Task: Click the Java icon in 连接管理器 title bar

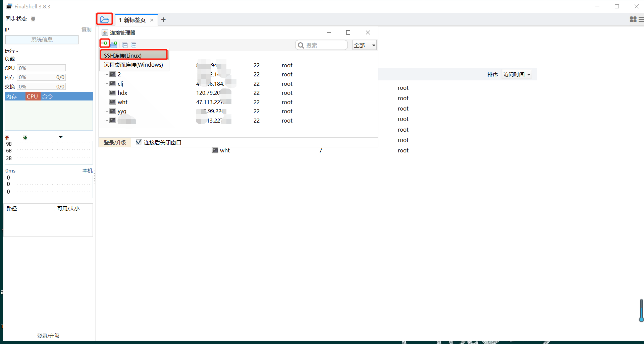Action: [x=105, y=32]
